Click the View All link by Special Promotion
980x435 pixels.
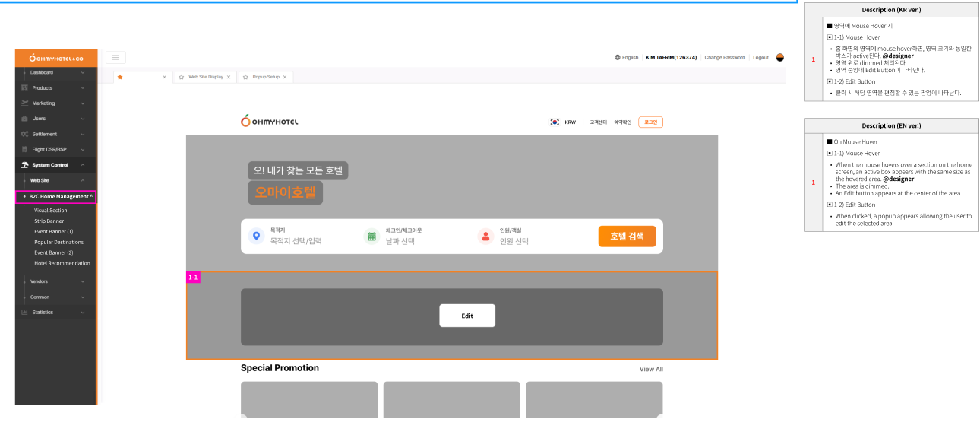(651, 369)
